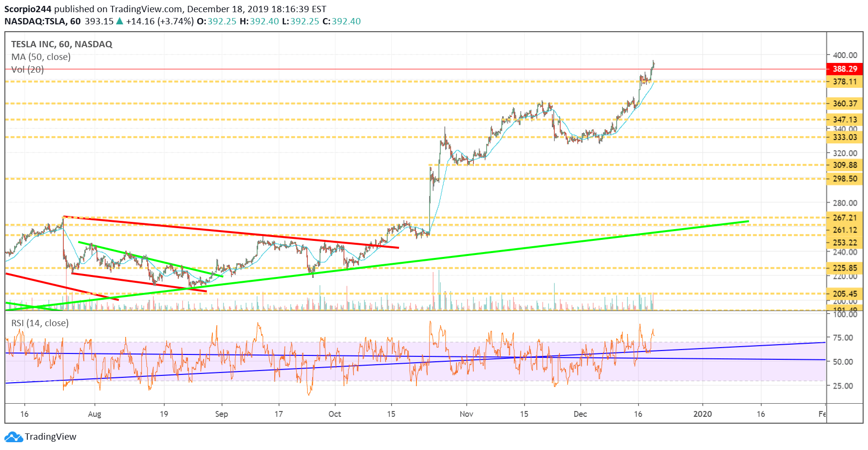
Task: Click the 298.50 price level label
Action: [845, 178]
